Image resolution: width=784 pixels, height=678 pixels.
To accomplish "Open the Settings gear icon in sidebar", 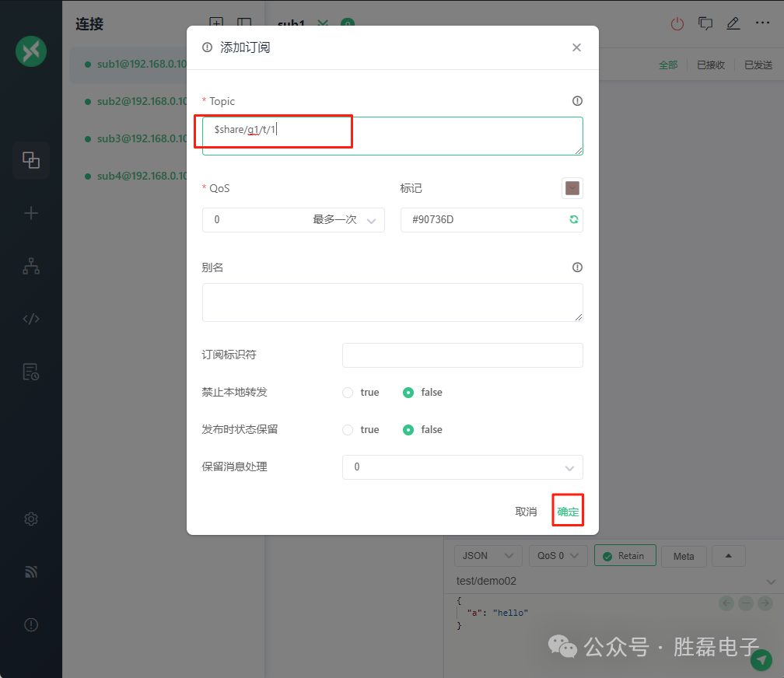I will (31, 519).
